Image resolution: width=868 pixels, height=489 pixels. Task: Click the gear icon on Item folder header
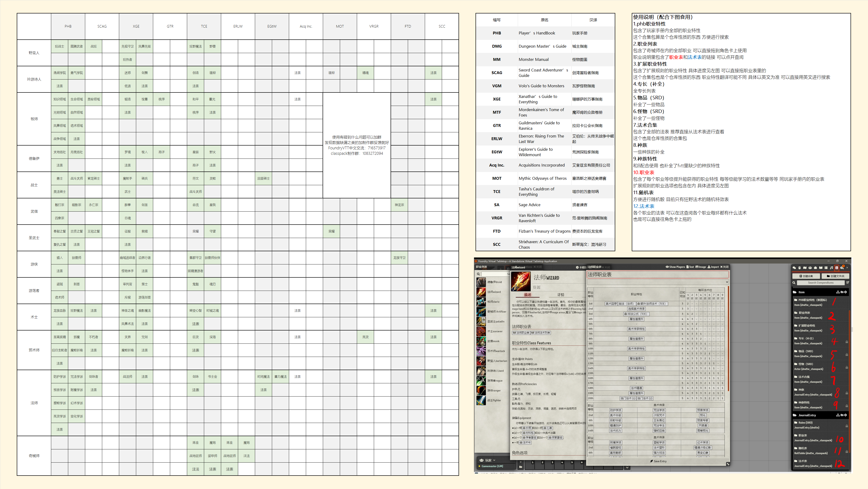point(845,292)
